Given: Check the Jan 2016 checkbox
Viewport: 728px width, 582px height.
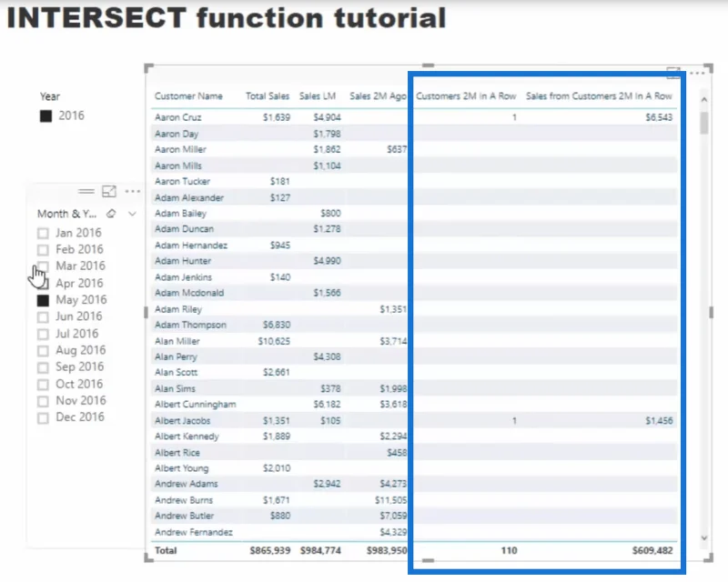Looking at the screenshot, I should [x=43, y=233].
